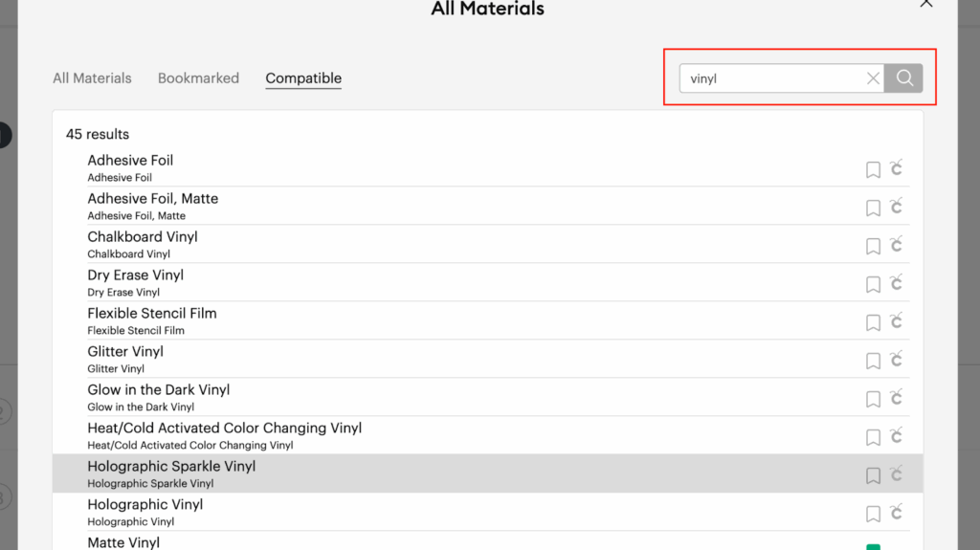Clear the vinyl search text

point(873,78)
